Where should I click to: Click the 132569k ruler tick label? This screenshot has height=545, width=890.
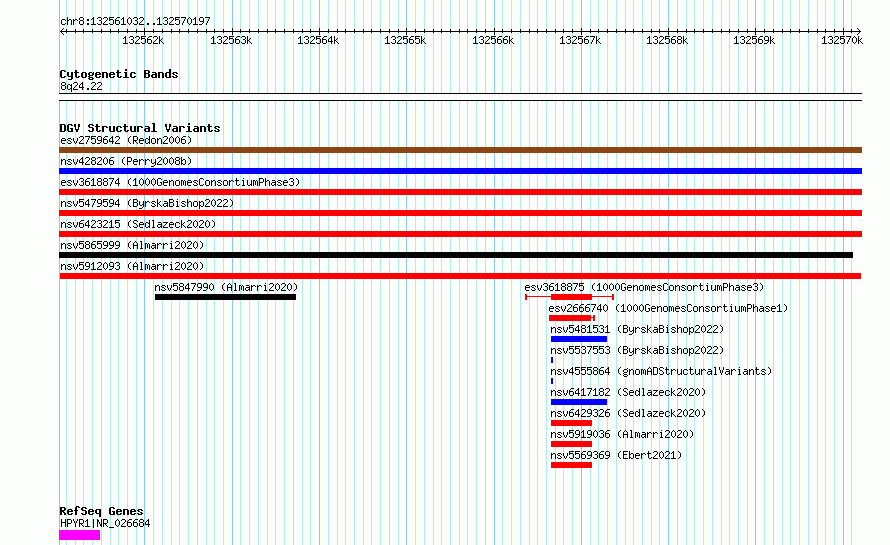pos(754,40)
